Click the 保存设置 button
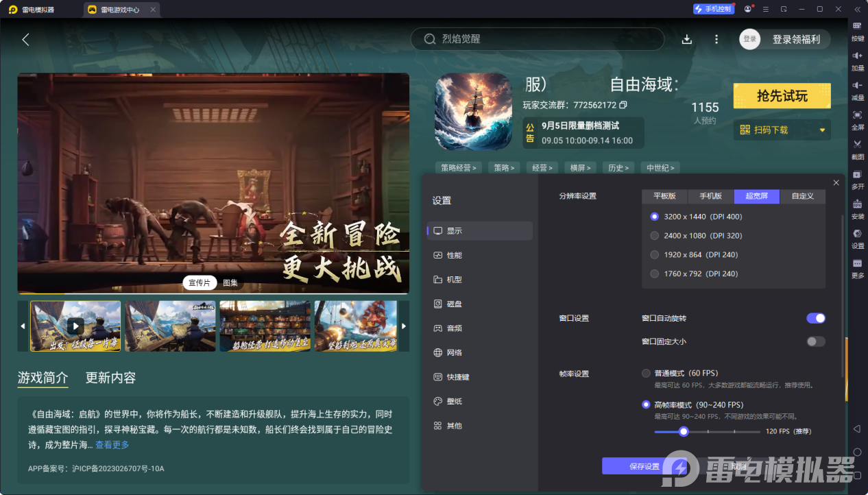868x495 pixels. (x=644, y=466)
